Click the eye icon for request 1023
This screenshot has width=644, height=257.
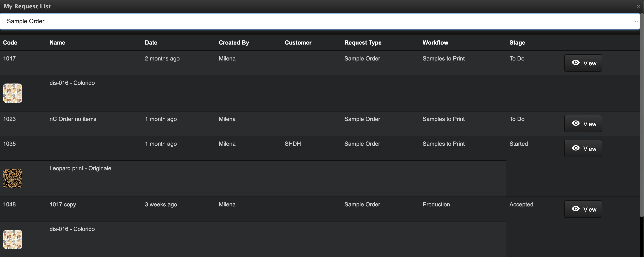575,123
